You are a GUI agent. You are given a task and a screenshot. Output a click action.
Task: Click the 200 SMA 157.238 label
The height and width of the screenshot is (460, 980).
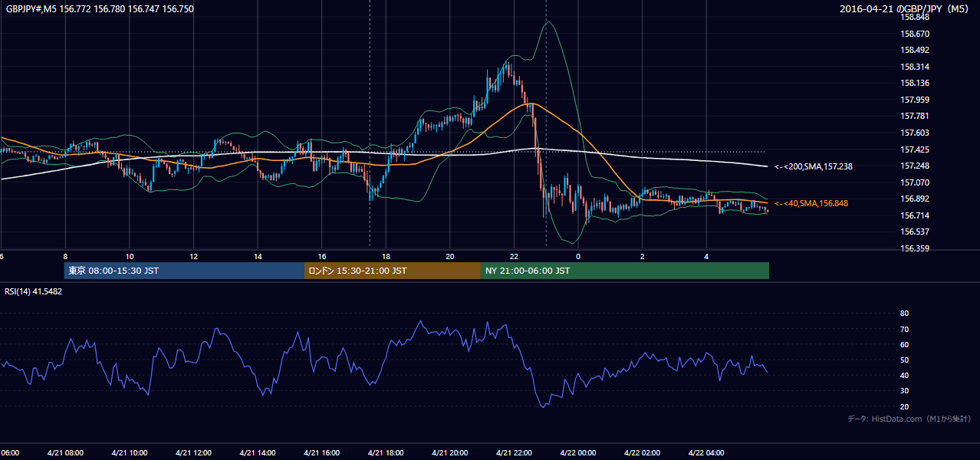point(814,166)
